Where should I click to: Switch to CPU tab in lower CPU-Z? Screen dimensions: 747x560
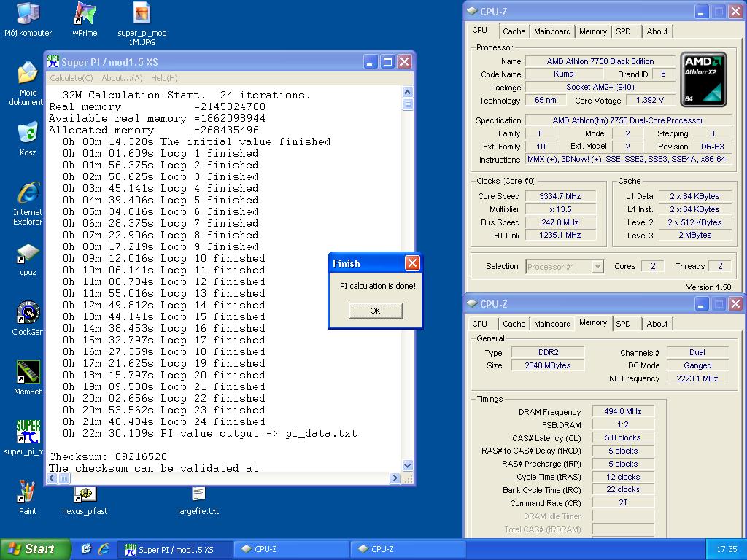(480, 324)
